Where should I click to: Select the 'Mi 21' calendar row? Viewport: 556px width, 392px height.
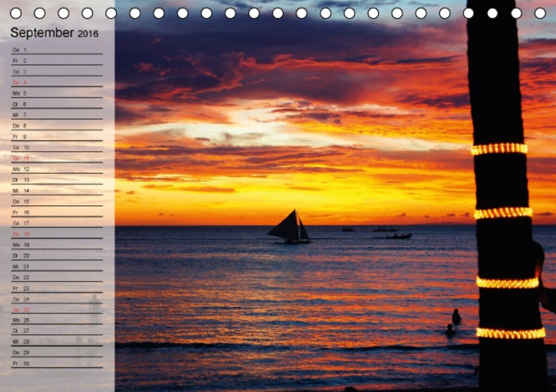tap(56, 267)
